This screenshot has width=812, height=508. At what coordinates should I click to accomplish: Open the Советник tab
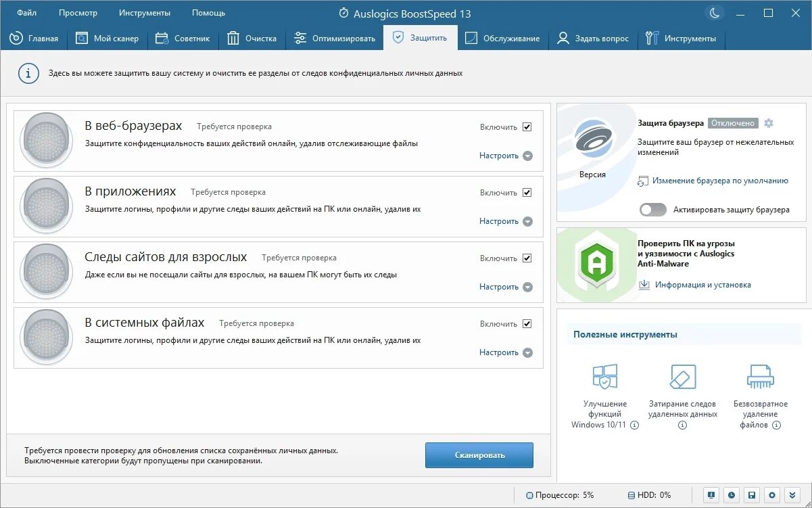tap(183, 39)
